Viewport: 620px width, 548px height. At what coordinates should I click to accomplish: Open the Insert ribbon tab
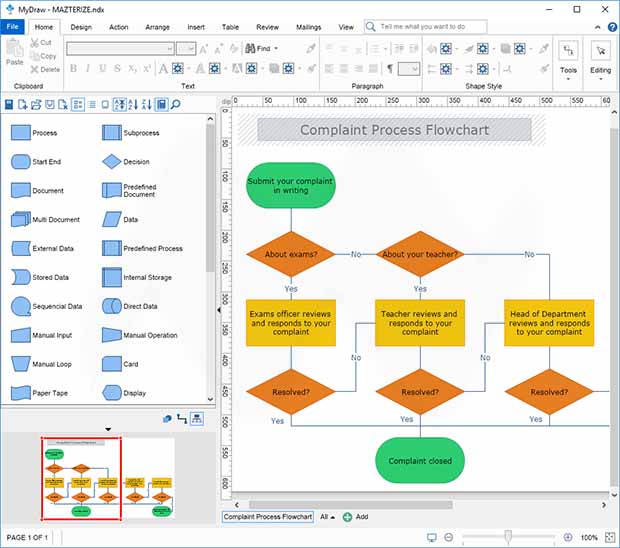[196, 27]
